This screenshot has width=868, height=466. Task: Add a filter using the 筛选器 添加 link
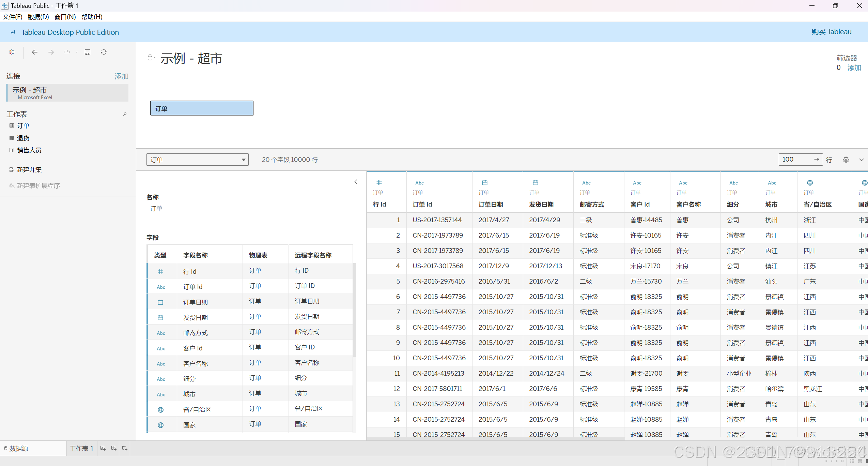tap(854, 67)
